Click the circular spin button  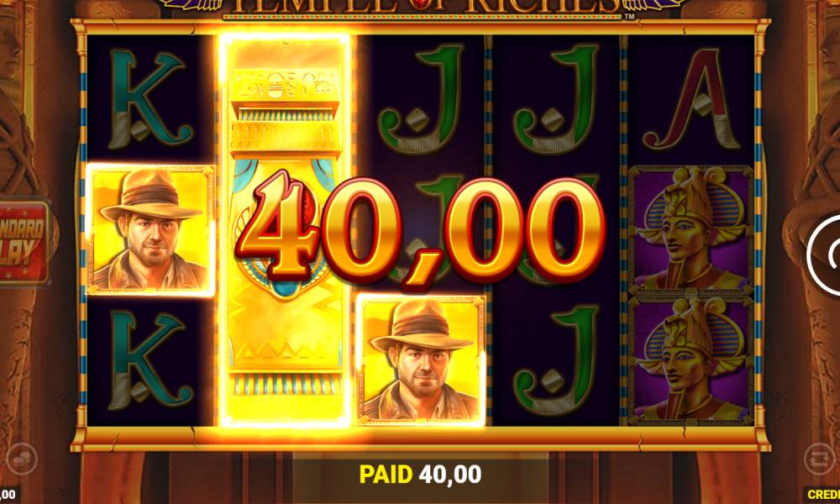[x=825, y=255]
